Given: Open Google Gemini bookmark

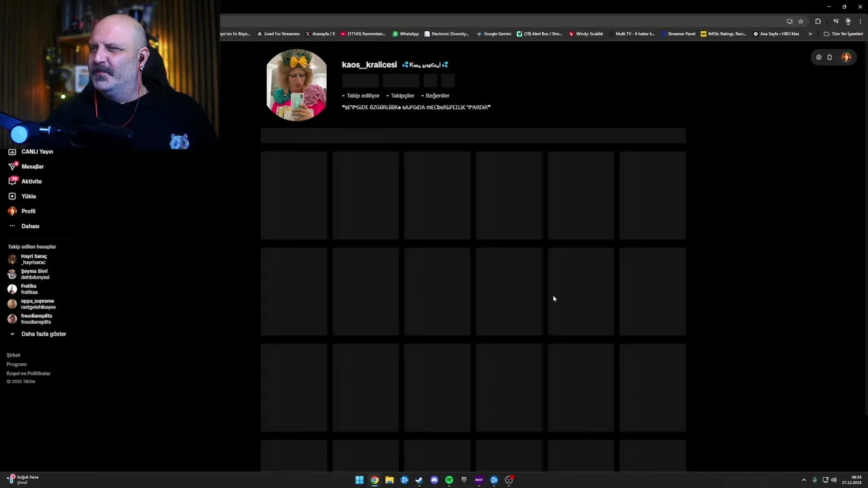Looking at the screenshot, I should coord(494,34).
